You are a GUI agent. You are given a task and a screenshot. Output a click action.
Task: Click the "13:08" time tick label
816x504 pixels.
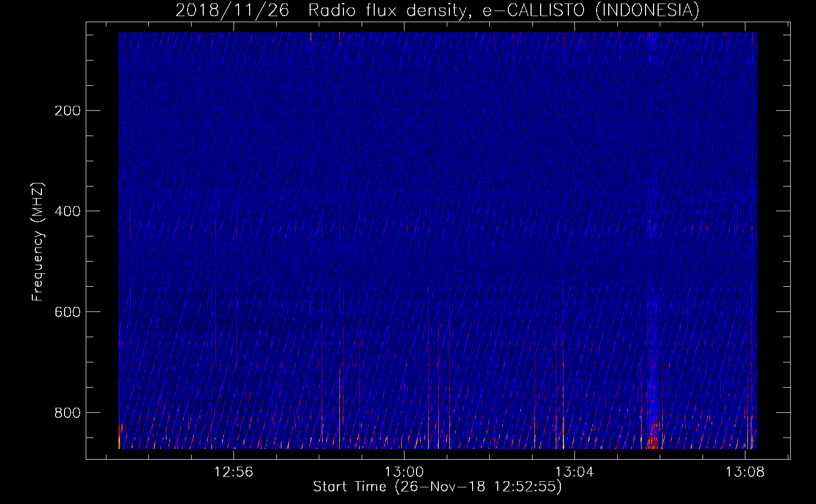745,472
